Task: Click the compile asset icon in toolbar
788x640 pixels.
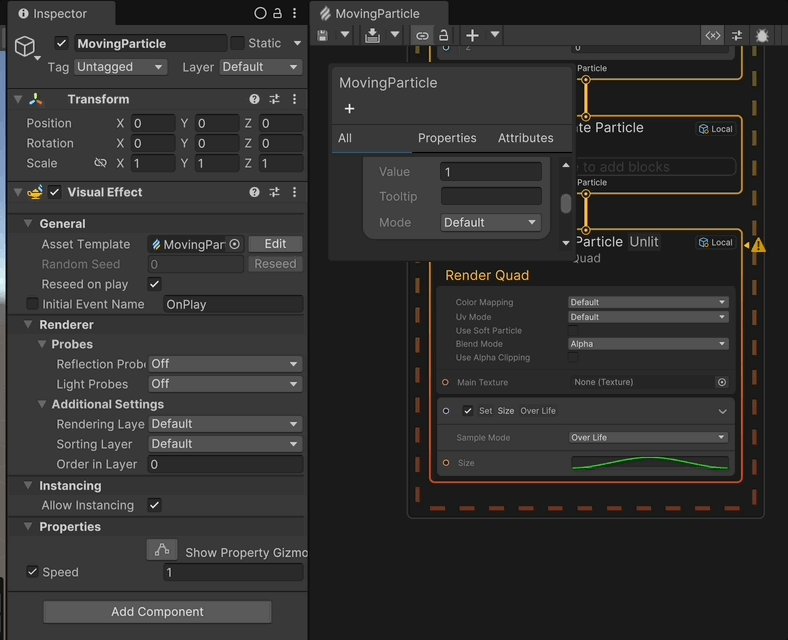Action: tap(372, 35)
